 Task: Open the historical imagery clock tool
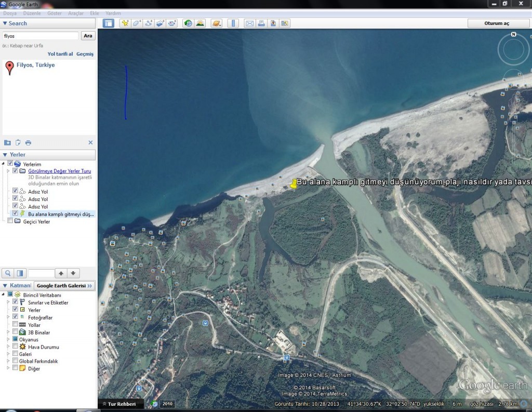tap(188, 23)
